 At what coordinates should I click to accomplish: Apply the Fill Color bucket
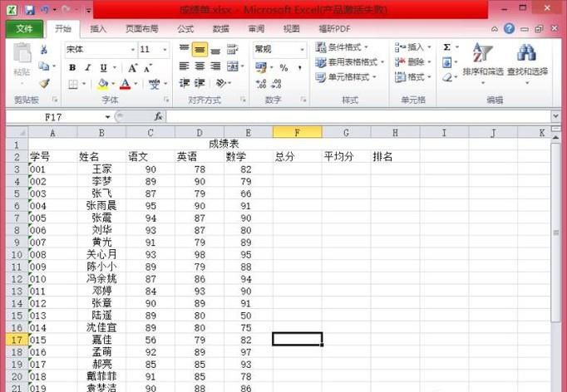coord(103,84)
